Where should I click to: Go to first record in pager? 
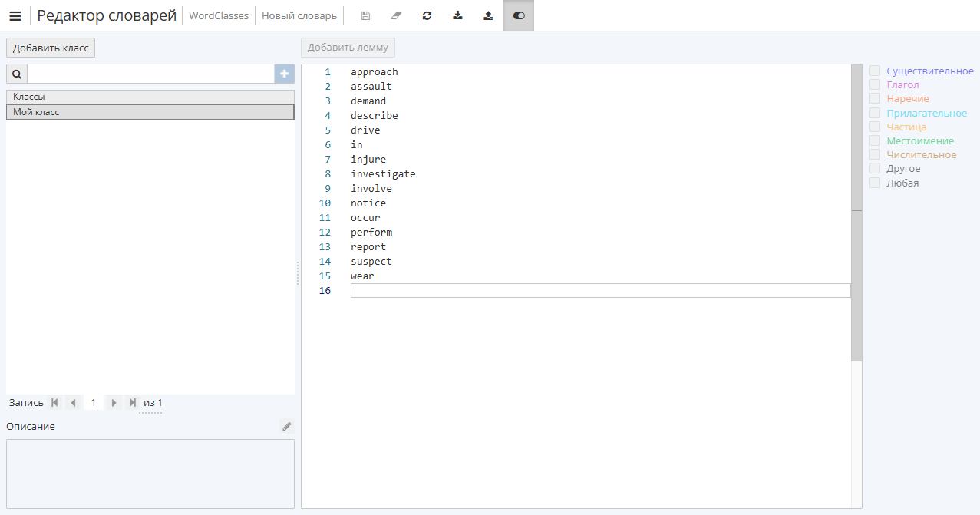tap(54, 402)
